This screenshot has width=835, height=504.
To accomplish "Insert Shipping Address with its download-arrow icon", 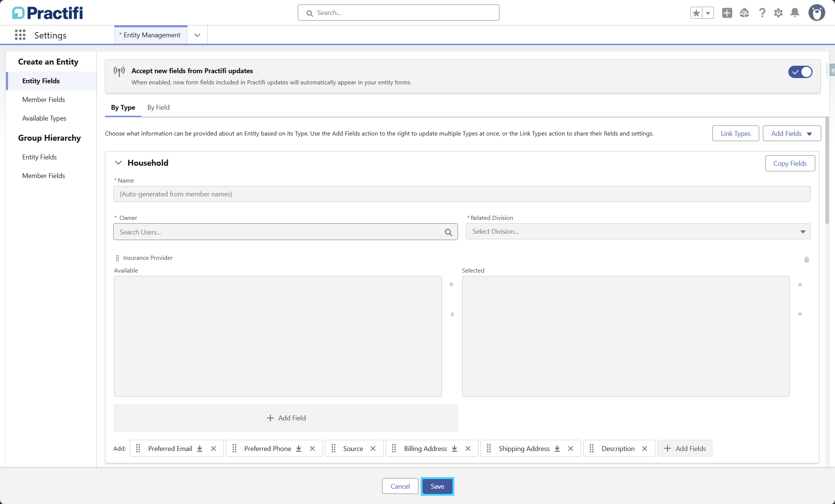I will [557, 448].
